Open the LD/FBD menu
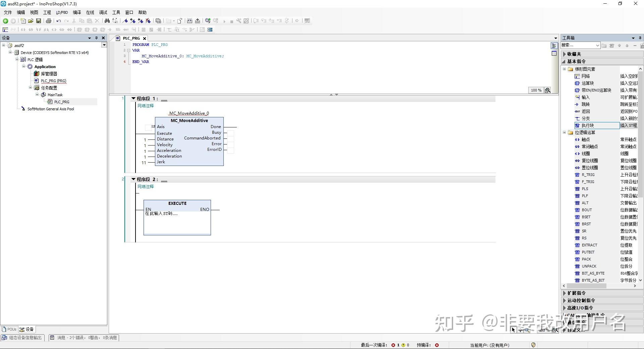 pos(62,12)
